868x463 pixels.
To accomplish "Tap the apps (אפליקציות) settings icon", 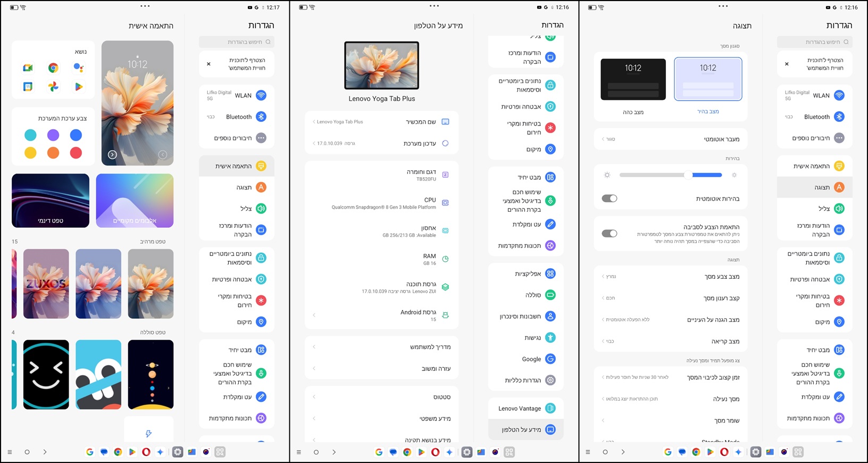I will pos(550,274).
